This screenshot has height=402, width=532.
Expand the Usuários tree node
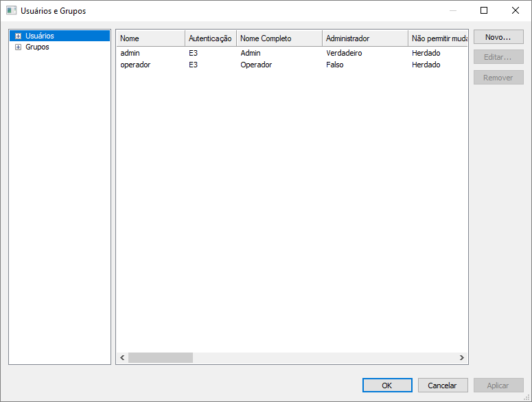18,36
